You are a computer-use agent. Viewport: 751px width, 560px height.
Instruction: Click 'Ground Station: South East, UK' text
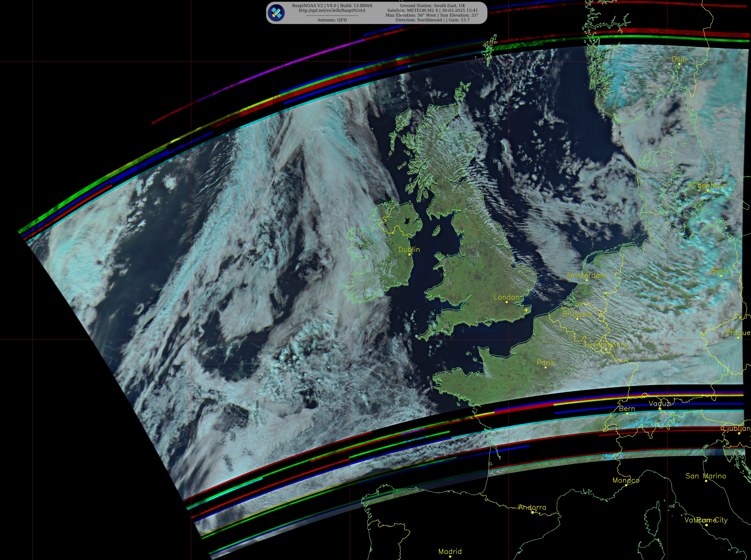coord(432,6)
